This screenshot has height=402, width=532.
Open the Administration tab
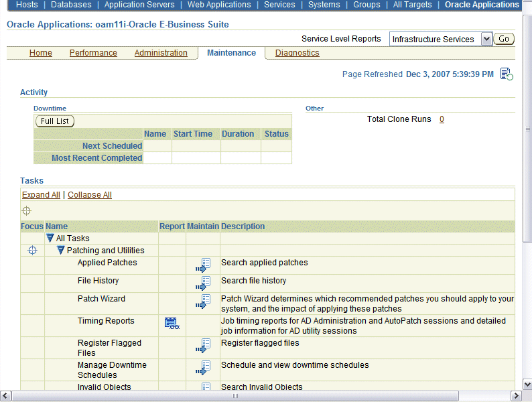point(161,53)
